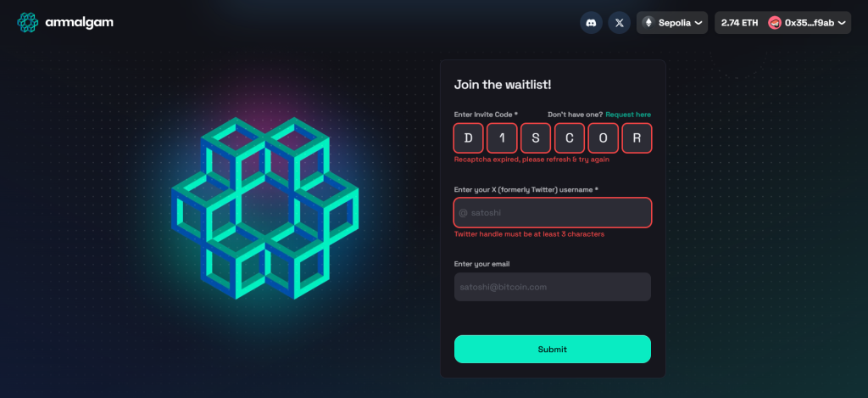Select the third invite code box
Viewport: 868px width, 398px height.
pos(536,137)
